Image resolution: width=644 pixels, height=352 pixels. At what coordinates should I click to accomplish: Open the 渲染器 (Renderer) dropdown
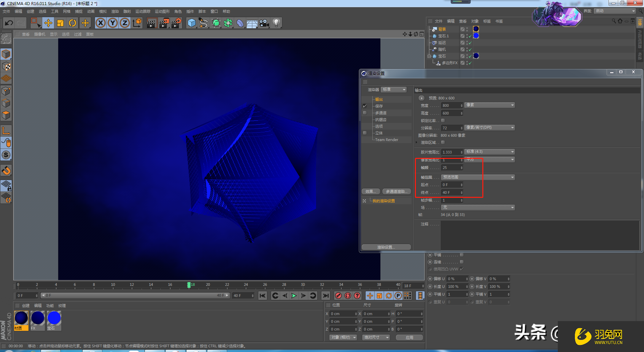click(x=394, y=90)
